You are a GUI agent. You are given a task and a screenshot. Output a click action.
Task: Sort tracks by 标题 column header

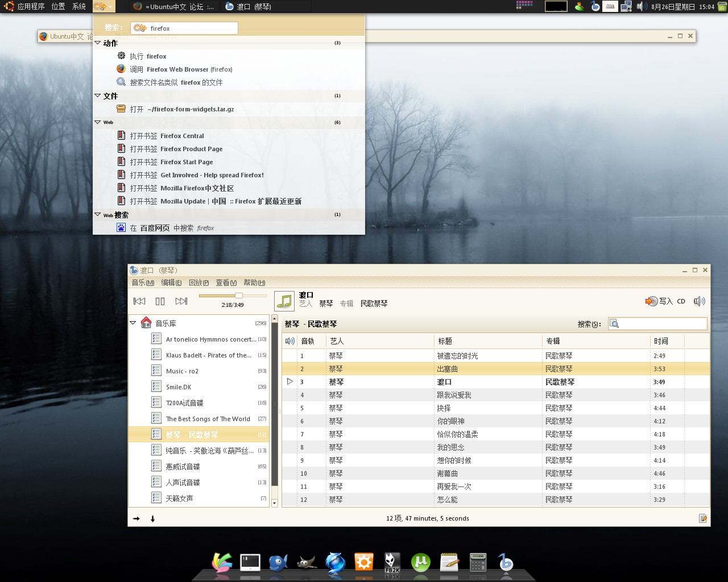pos(488,341)
